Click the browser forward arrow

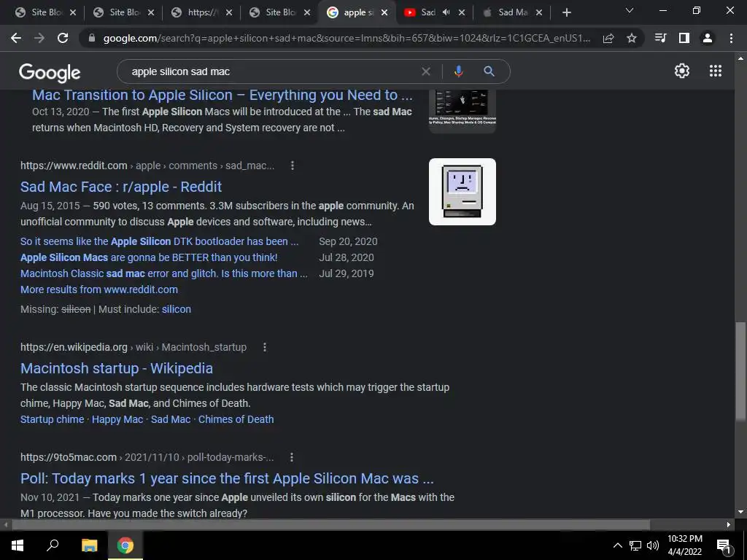39,38
